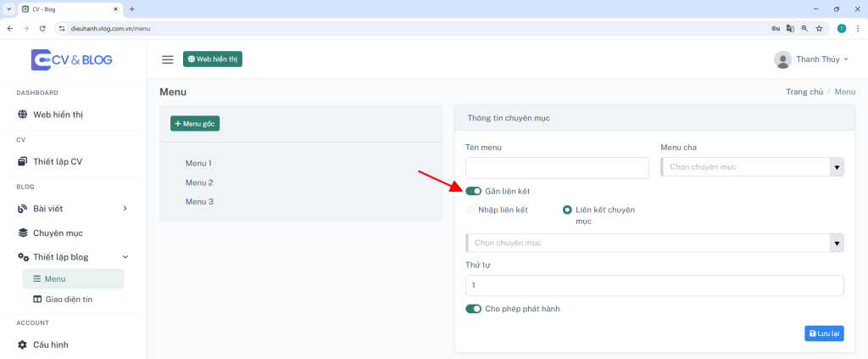868x359 pixels.
Task: Click the Thông tin chuyên mục header text
Action: [x=509, y=118]
